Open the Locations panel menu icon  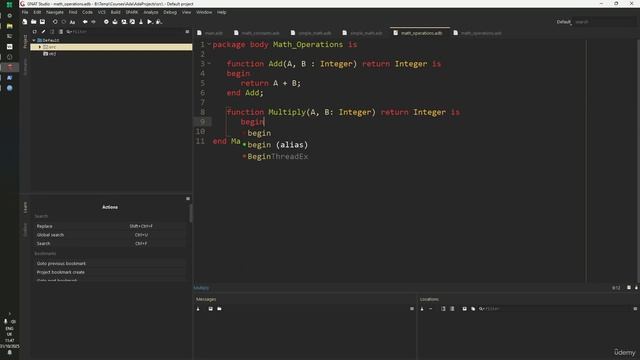coord(635,309)
